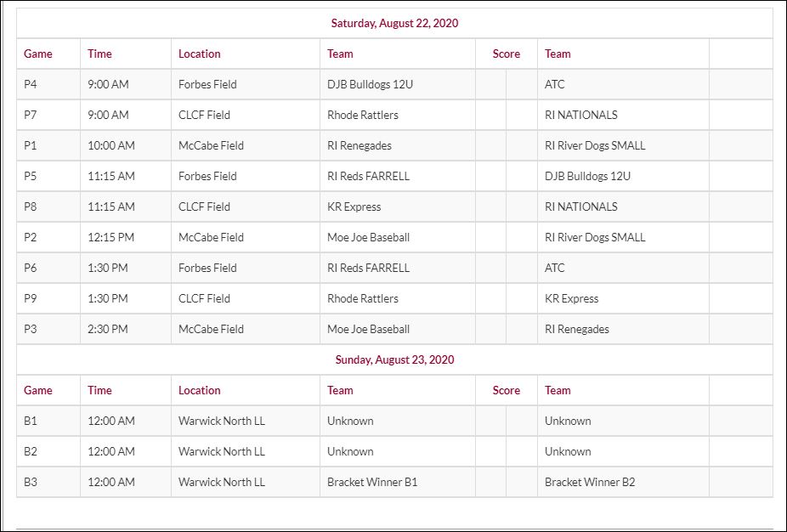Select the B2 game cell

[31, 451]
